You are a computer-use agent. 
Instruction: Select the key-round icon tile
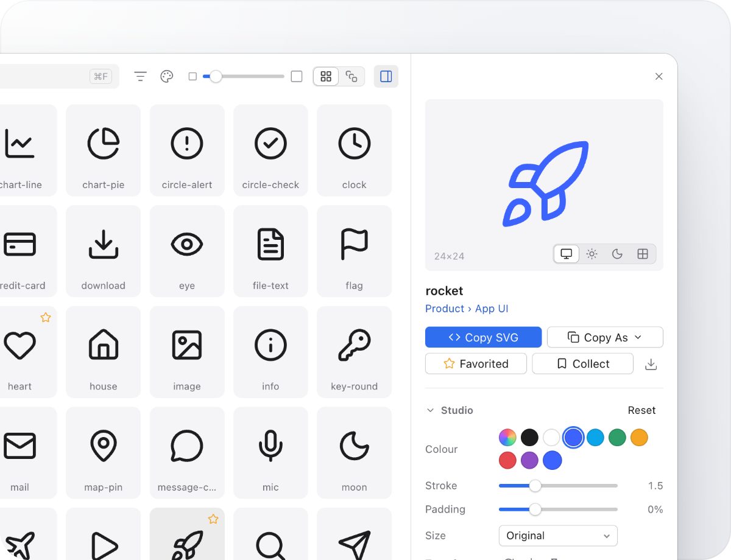354,352
